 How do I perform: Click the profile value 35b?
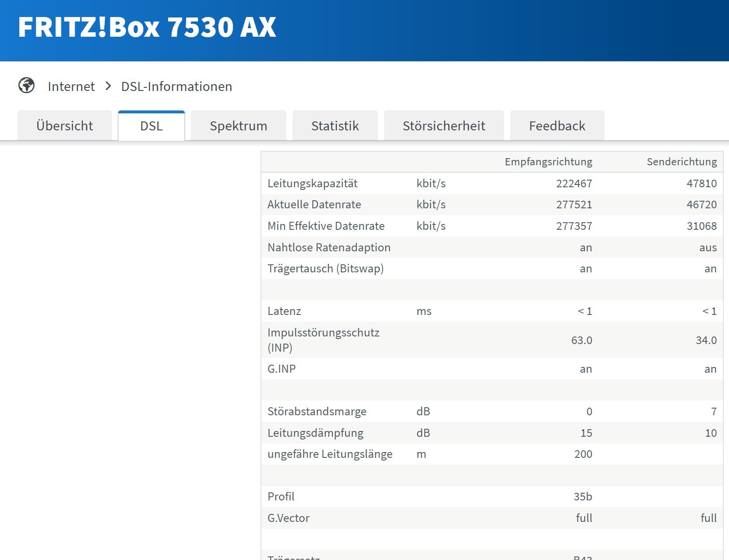coord(583,496)
